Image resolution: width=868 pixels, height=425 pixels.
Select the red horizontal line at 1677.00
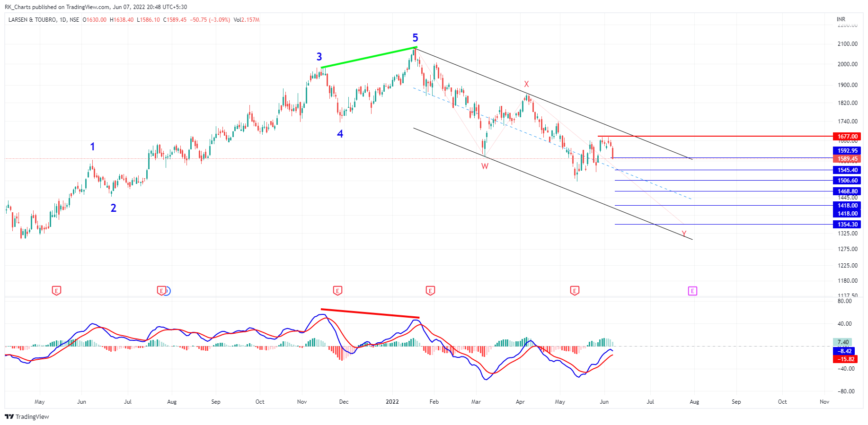click(715, 136)
